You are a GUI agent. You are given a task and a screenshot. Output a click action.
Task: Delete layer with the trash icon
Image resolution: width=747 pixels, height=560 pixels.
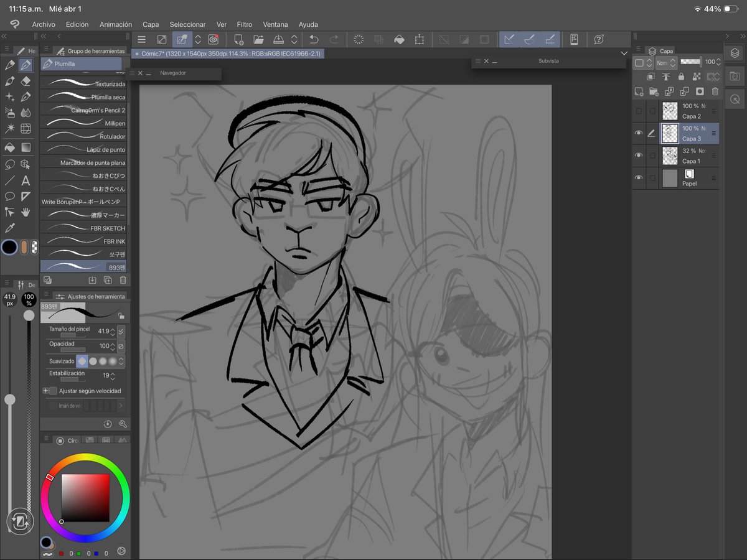click(715, 91)
